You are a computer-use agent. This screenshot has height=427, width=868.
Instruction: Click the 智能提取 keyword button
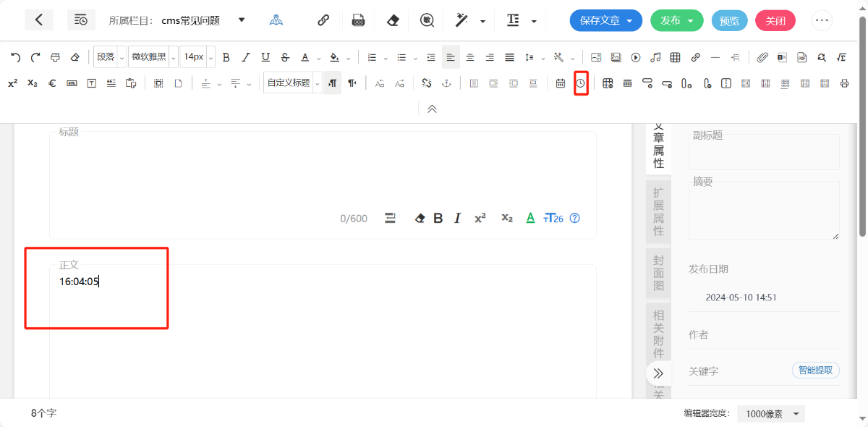click(816, 371)
